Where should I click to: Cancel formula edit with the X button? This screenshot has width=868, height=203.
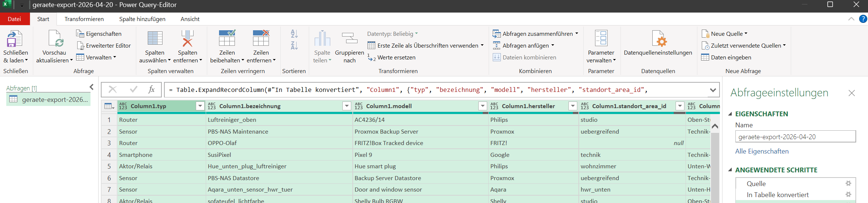(x=113, y=89)
